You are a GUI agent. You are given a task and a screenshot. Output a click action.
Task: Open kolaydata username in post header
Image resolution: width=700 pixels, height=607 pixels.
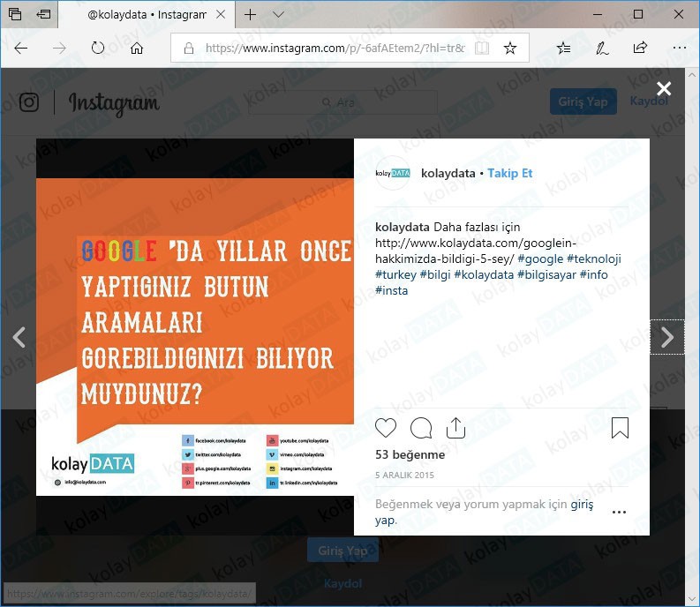[448, 173]
